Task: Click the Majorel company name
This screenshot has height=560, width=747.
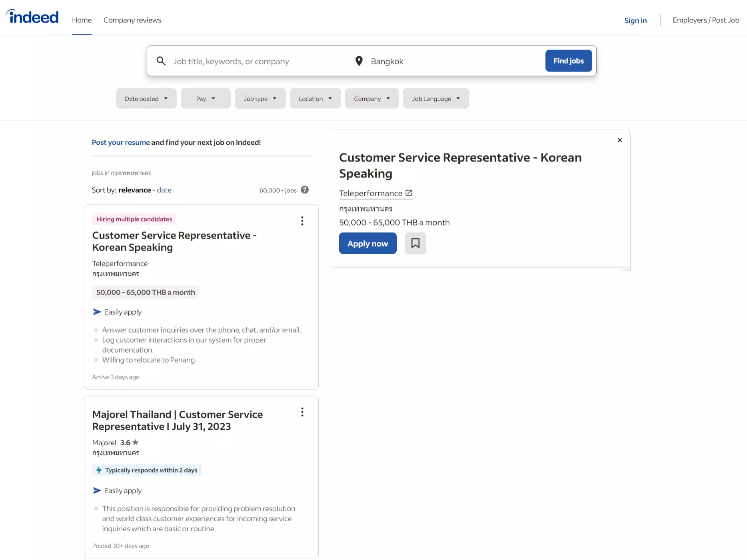Action: (104, 442)
